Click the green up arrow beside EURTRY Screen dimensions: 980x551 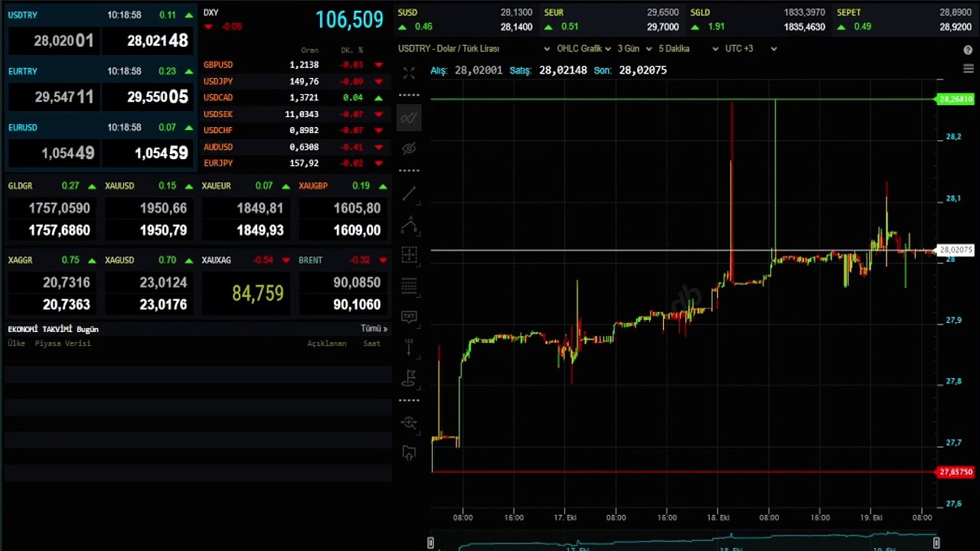[x=189, y=71]
